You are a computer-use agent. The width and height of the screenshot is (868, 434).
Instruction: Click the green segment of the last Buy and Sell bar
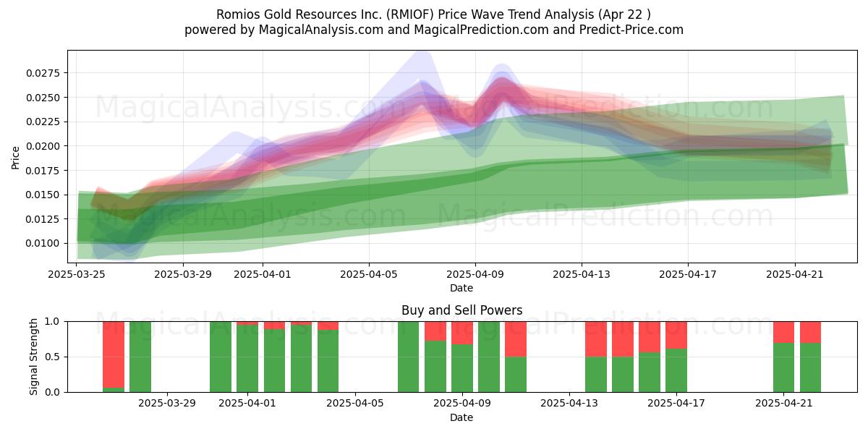click(811, 367)
